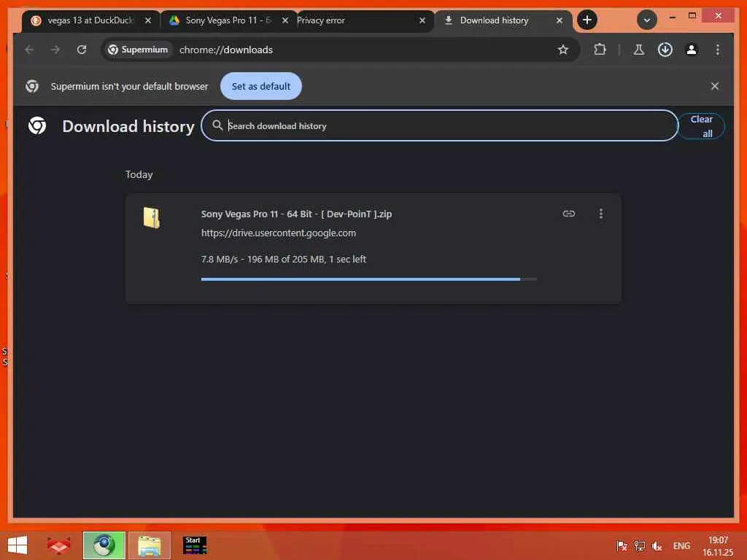Click the muted volume tray icon
The image size is (747, 560).
click(657, 546)
